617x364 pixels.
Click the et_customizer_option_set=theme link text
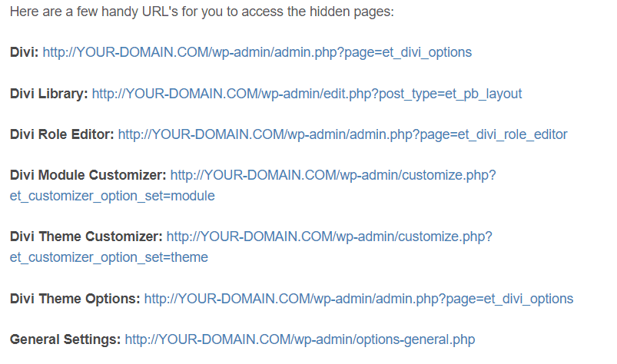[109, 257]
